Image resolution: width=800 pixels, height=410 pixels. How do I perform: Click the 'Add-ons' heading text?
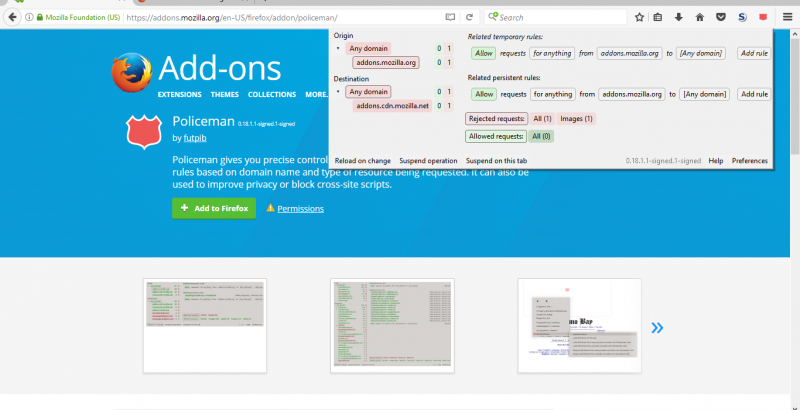tap(219, 68)
